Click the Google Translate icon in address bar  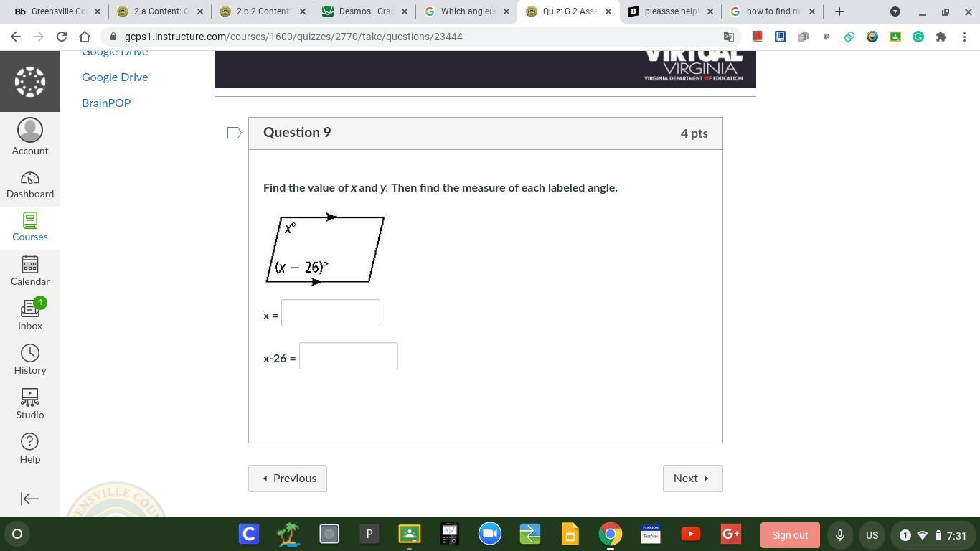[729, 37]
